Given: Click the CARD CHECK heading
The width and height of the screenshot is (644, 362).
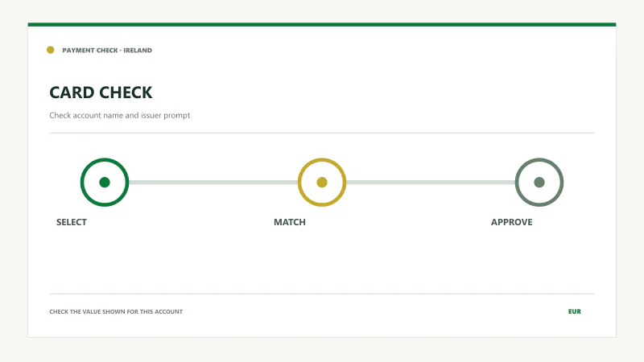Looking at the screenshot, I should click(101, 93).
